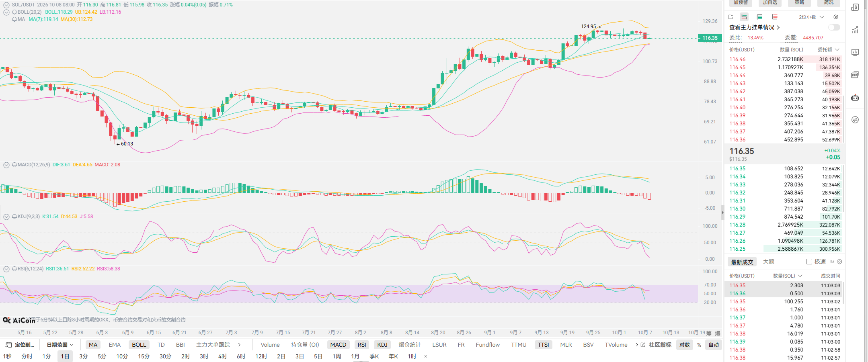Click the 自动 scale button
The image size is (868, 362).
(x=714, y=345)
